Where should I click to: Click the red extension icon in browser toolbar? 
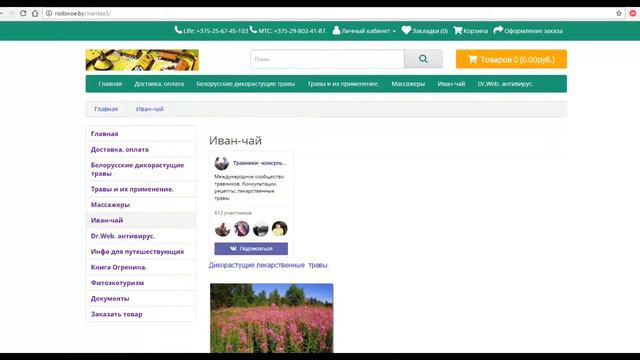tap(633, 13)
